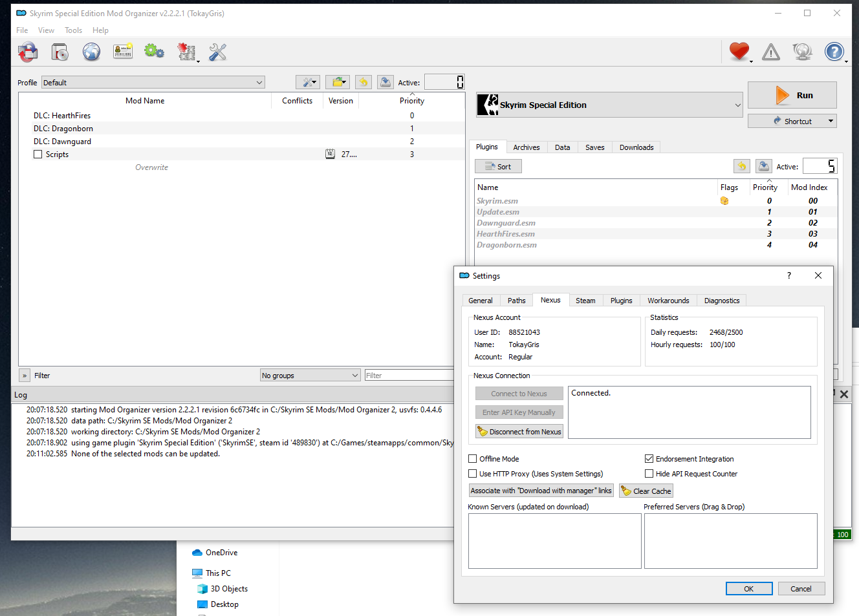Click Cancel in Settings dialog
This screenshot has width=859, height=616.
click(x=801, y=589)
